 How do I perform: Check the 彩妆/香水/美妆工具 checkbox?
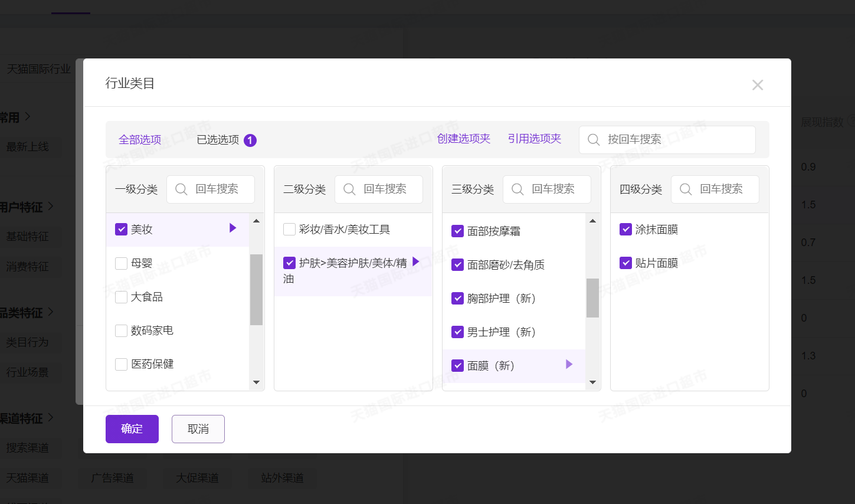[x=289, y=229]
